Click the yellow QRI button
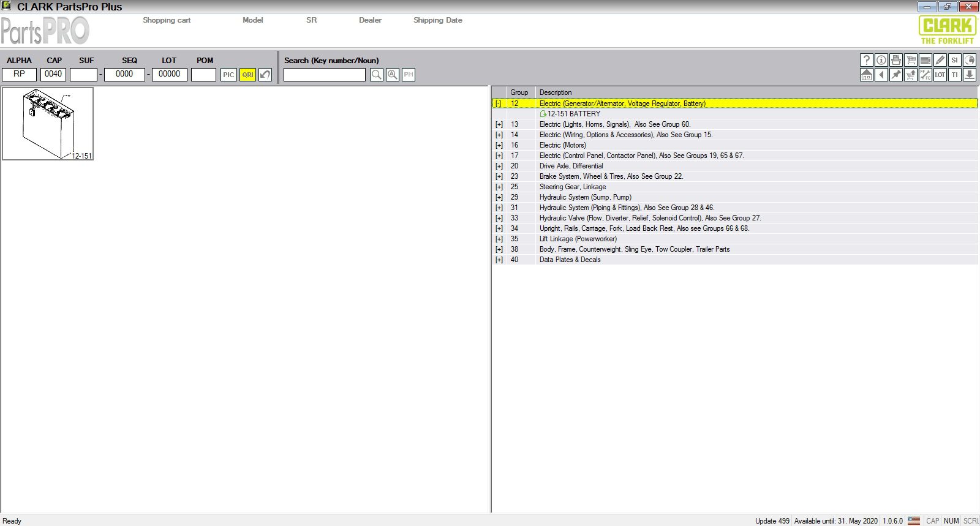The width and height of the screenshot is (980, 526). pyautogui.click(x=247, y=75)
